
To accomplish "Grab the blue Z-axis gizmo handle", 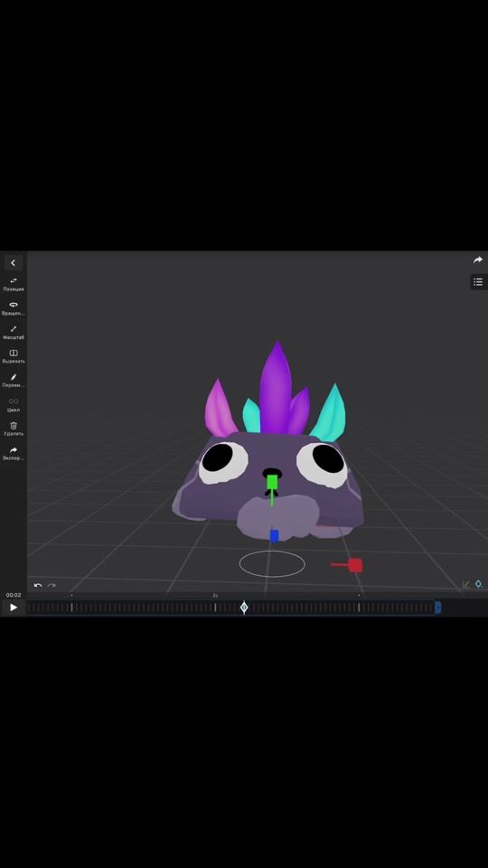I will coord(274,536).
